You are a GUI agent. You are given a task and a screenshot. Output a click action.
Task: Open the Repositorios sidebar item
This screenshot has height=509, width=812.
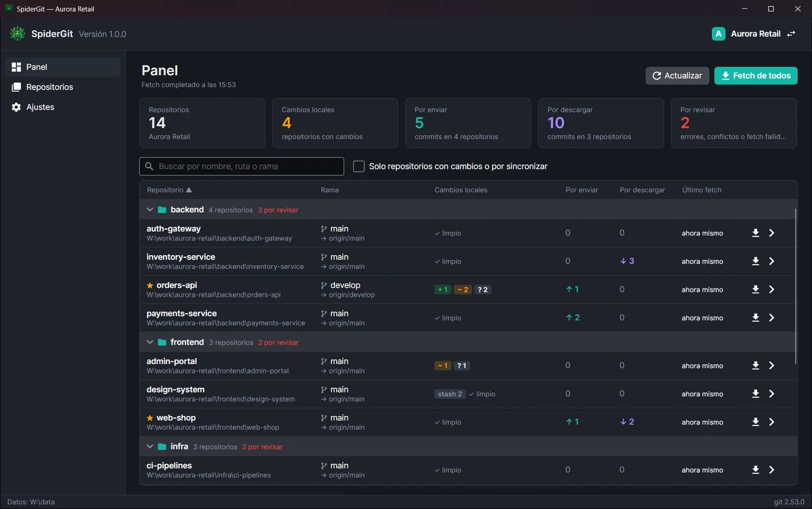[x=63, y=87]
